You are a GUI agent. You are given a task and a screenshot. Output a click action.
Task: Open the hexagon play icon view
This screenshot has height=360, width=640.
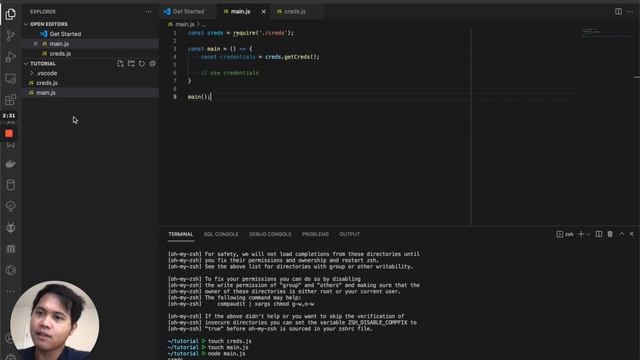pos(11,270)
